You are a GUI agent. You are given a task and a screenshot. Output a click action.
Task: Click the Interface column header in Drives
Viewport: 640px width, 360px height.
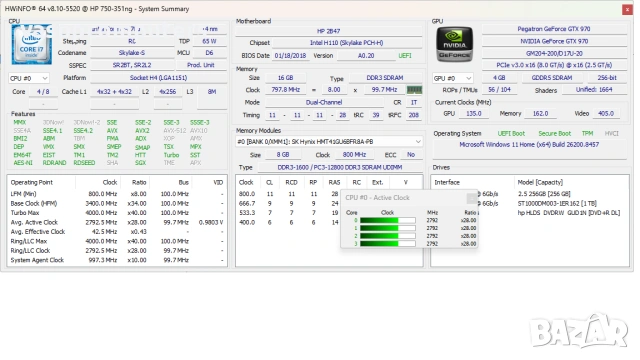click(x=447, y=182)
